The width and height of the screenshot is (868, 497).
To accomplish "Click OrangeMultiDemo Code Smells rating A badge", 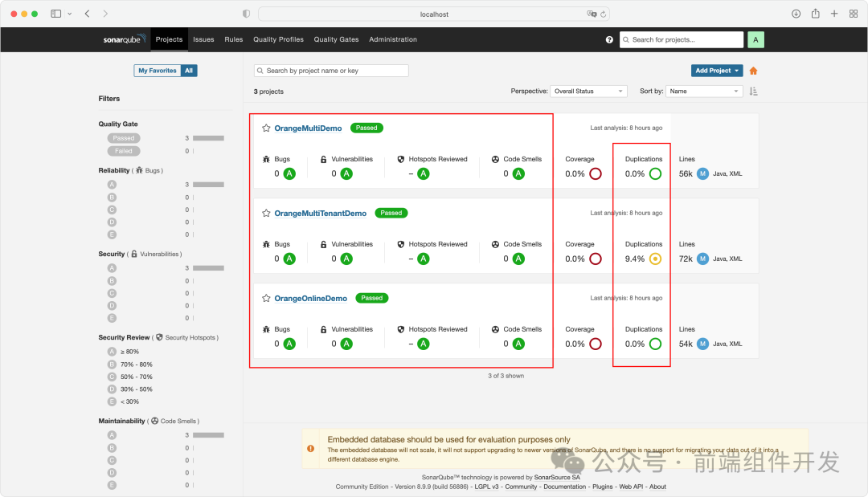I will click(518, 173).
